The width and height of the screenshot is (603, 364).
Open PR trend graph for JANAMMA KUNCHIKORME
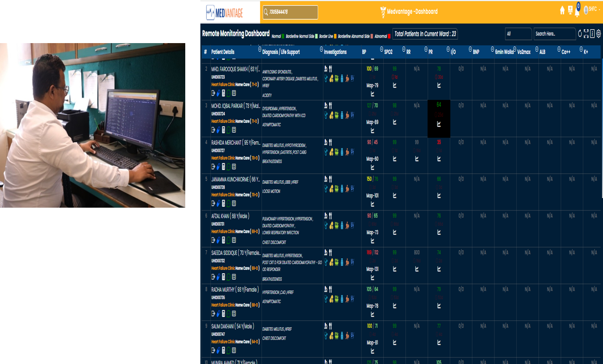pos(439,196)
